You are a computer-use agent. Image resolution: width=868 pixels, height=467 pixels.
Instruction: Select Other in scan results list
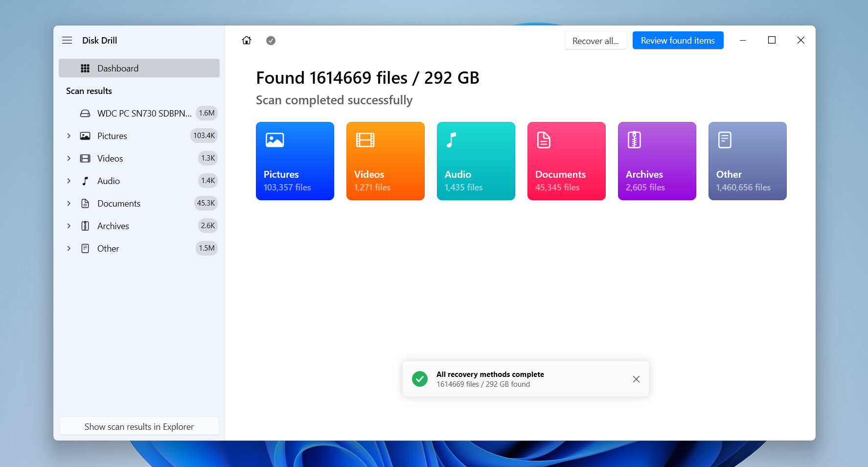click(139, 248)
